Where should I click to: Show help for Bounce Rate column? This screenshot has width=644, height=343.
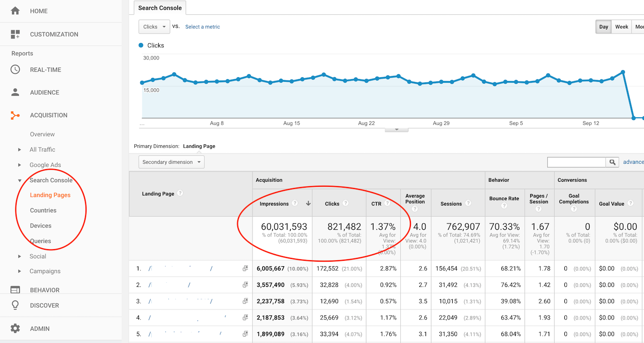tap(504, 206)
